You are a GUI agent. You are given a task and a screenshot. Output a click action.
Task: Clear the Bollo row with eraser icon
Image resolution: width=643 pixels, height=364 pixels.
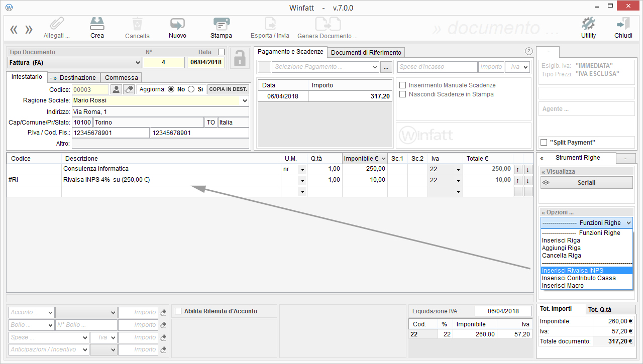coord(163,325)
